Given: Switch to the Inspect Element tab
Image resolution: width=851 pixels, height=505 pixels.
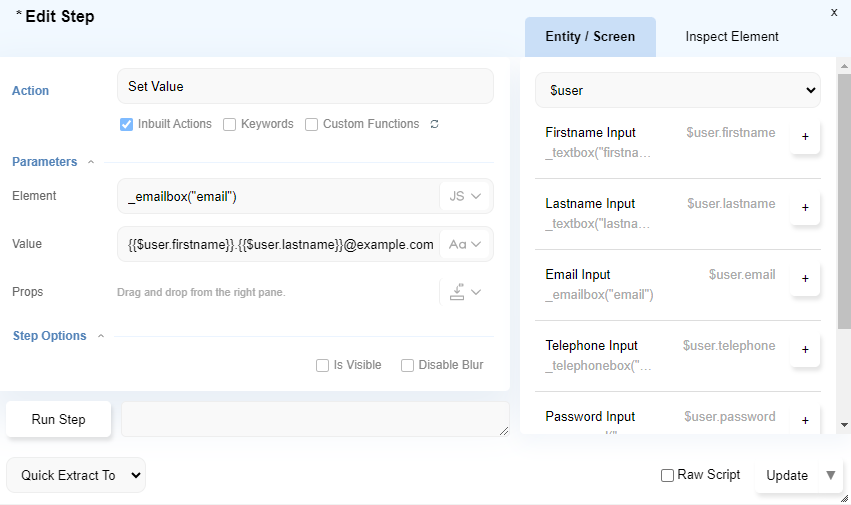Looking at the screenshot, I should [732, 37].
